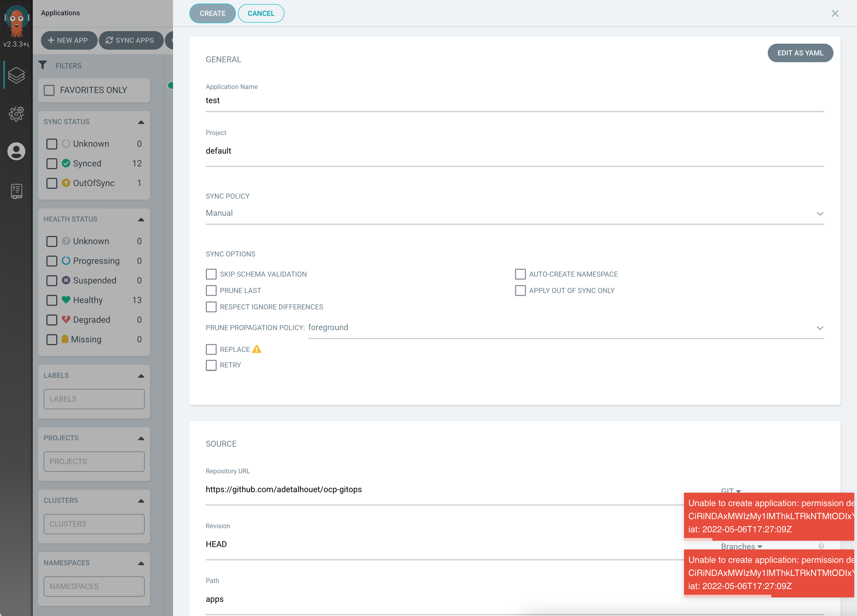Click the REPLACE warning triangle icon
This screenshot has width=857, height=616.
pyautogui.click(x=257, y=349)
